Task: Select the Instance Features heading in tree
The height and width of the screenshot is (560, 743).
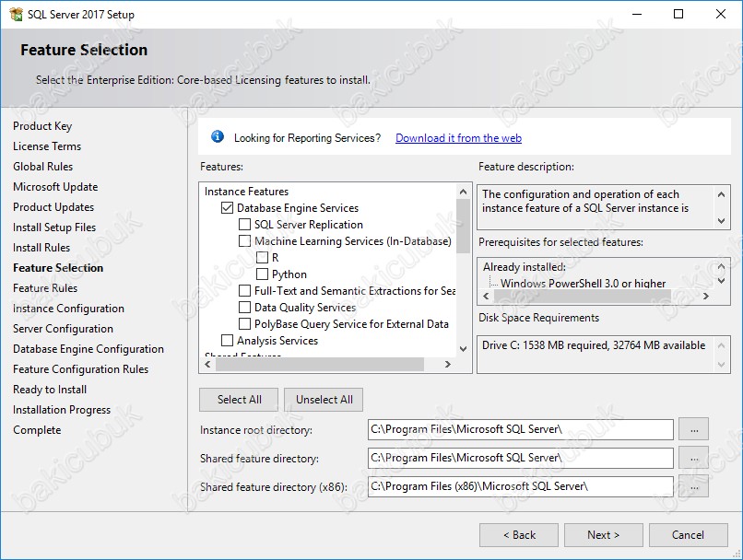Action: [246, 192]
